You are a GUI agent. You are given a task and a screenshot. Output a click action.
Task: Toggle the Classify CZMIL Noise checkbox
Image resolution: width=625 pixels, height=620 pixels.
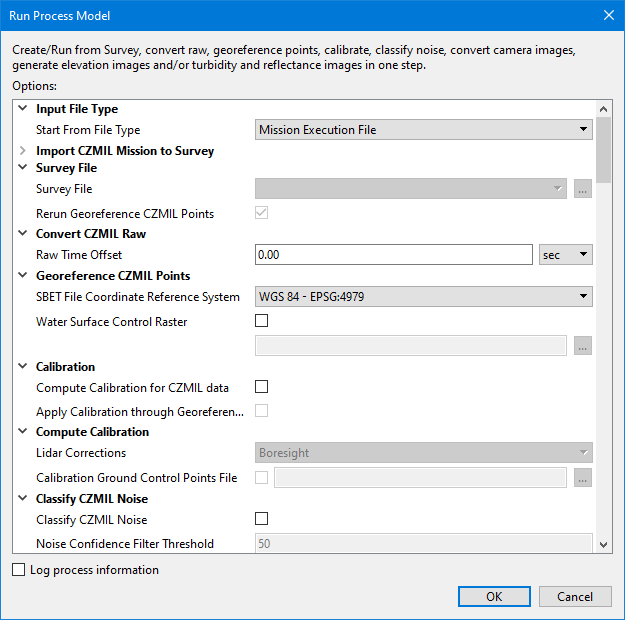(x=262, y=519)
